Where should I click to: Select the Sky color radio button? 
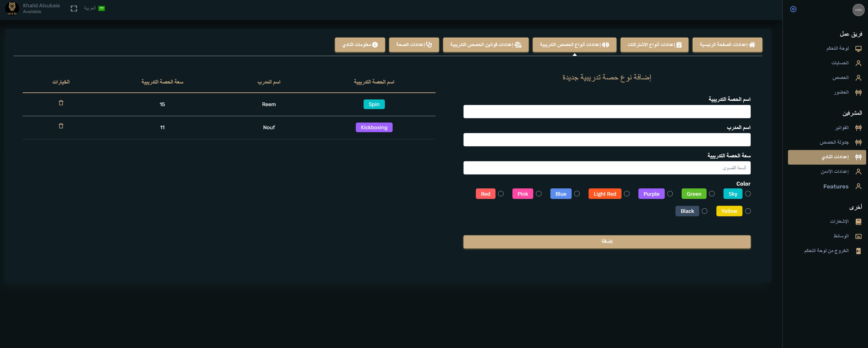pyautogui.click(x=748, y=194)
